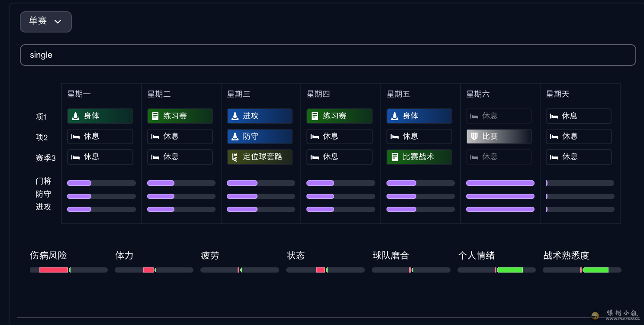Click Tuesday's third slot 休息 button

pos(180,157)
